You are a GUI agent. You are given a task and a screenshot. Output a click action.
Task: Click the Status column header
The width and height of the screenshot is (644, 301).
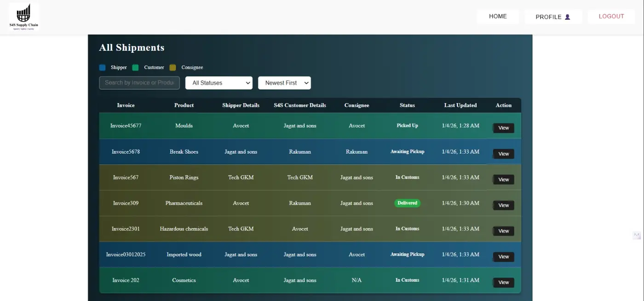[x=407, y=105]
